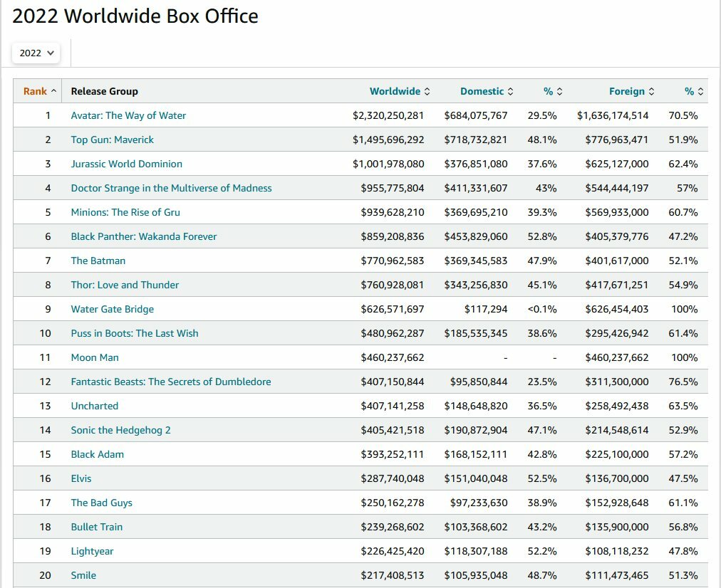Open The Bad Guys link
This screenshot has height=588, width=721.
(x=101, y=503)
